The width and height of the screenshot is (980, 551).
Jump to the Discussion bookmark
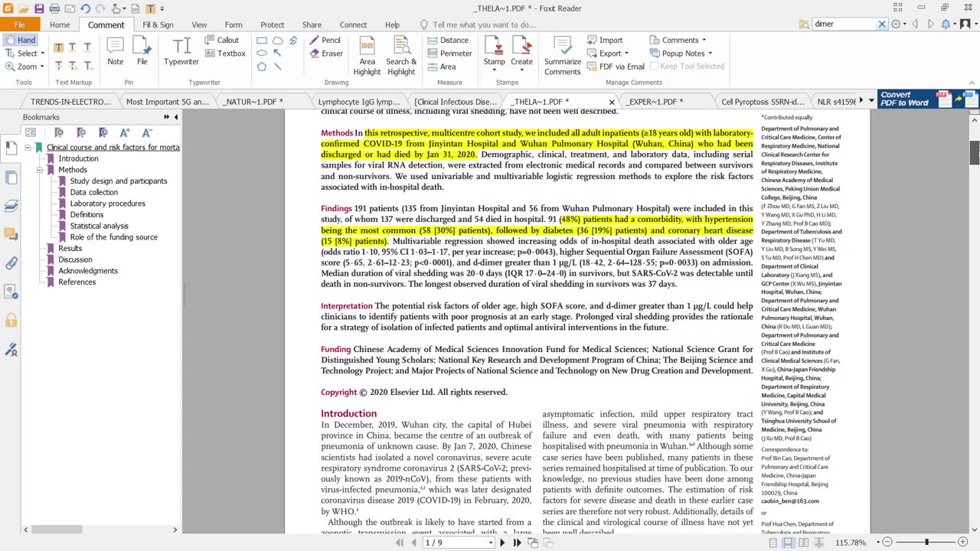coord(75,259)
